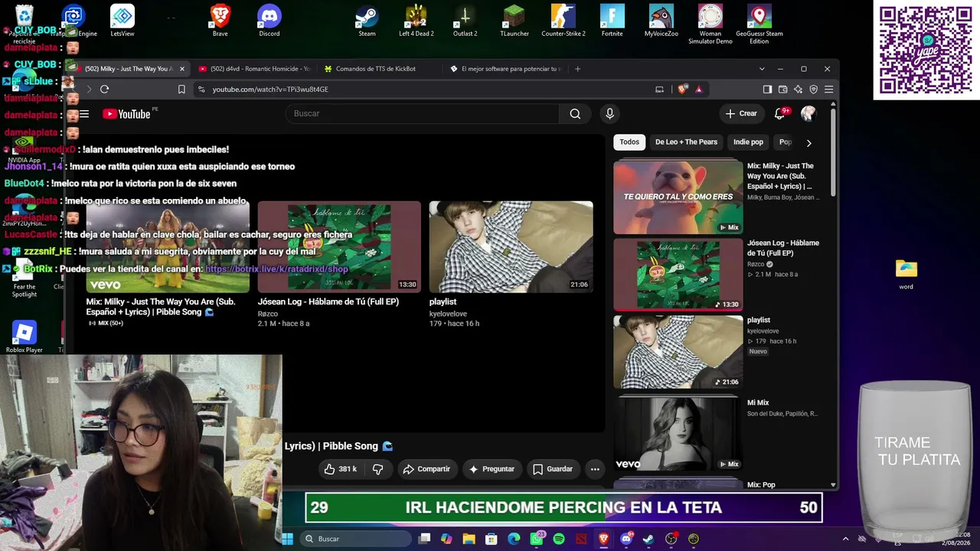Open sidebar Mix Milky thumbnail

(678, 197)
